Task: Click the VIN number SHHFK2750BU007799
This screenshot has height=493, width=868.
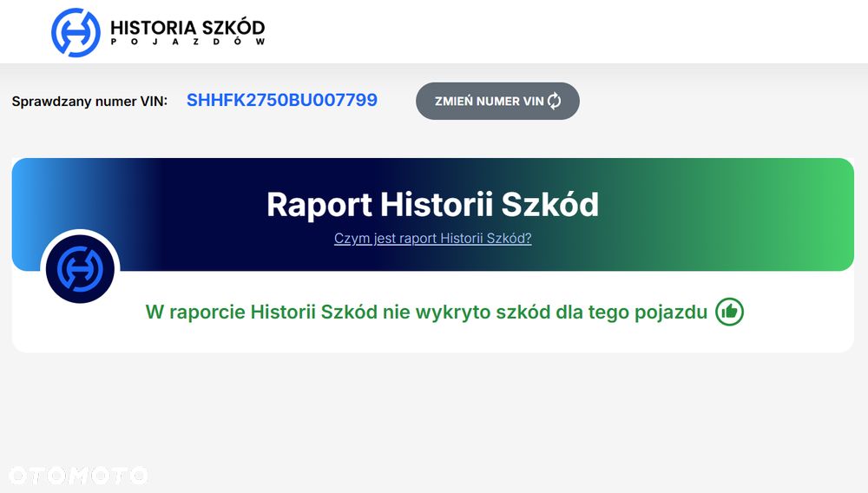Action: 282,100
